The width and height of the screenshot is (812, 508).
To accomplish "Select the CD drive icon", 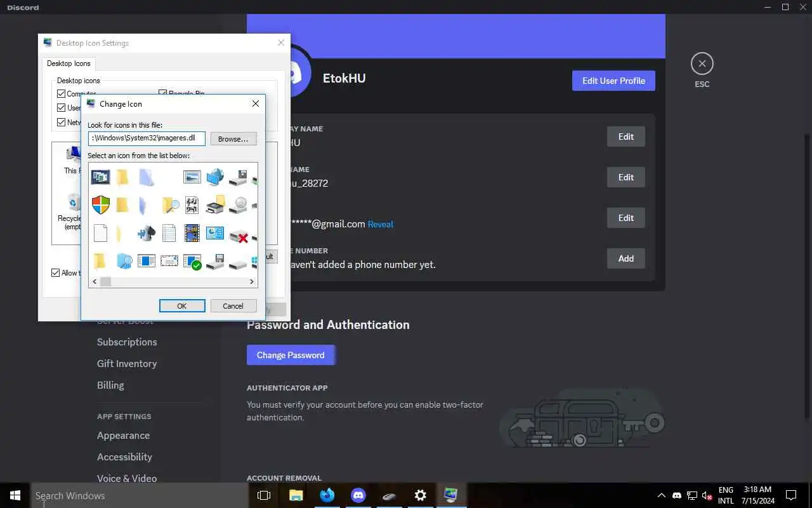I will click(x=238, y=204).
